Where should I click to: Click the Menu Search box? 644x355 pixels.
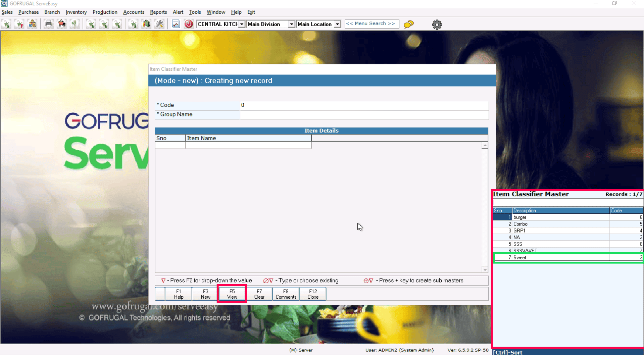coord(372,24)
